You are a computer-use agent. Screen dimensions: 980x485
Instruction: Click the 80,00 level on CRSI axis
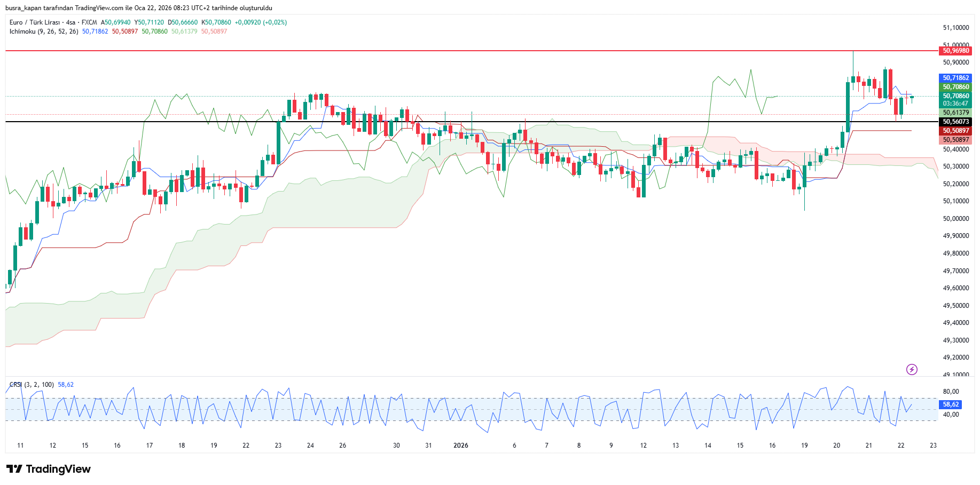click(951, 391)
